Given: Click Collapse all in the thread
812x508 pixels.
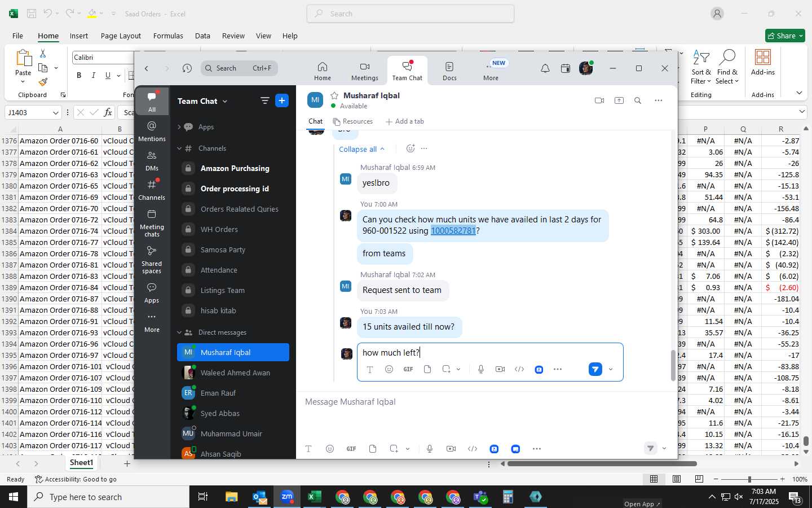Looking at the screenshot, I should [362, 149].
